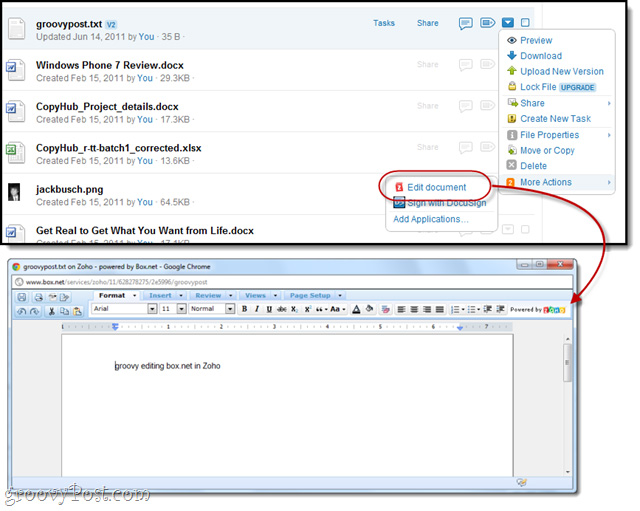640x511 pixels.
Task: Open the change case Aa dropdown
Action: [338, 309]
